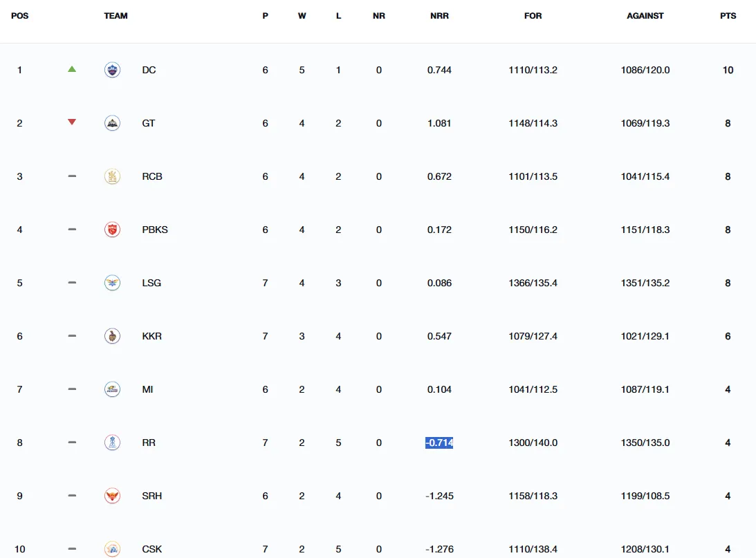Click the CSK team logo
The image size is (756, 558).
[x=112, y=549]
